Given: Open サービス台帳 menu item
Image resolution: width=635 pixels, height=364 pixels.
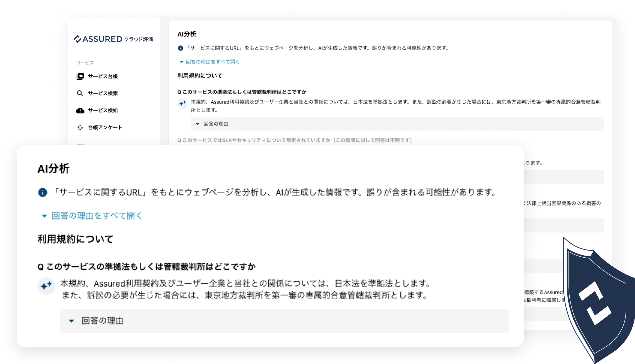Looking at the screenshot, I should tap(103, 76).
